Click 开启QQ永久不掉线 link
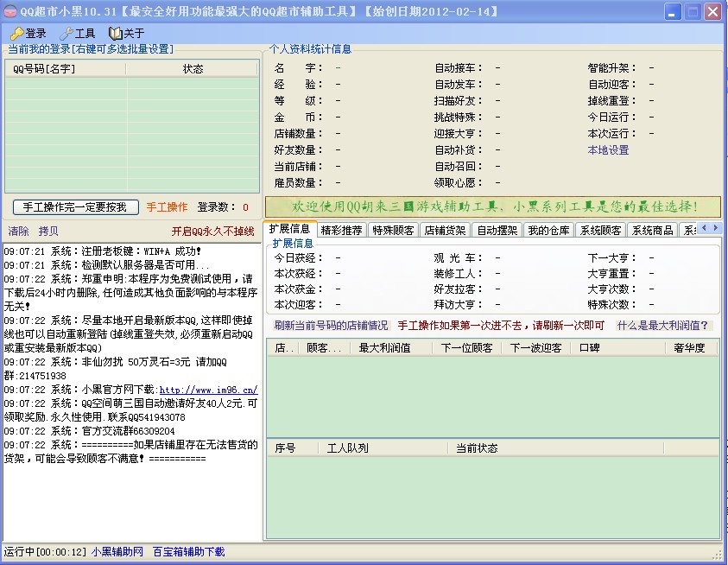Image resolution: width=728 pixels, height=565 pixels. coord(212,232)
